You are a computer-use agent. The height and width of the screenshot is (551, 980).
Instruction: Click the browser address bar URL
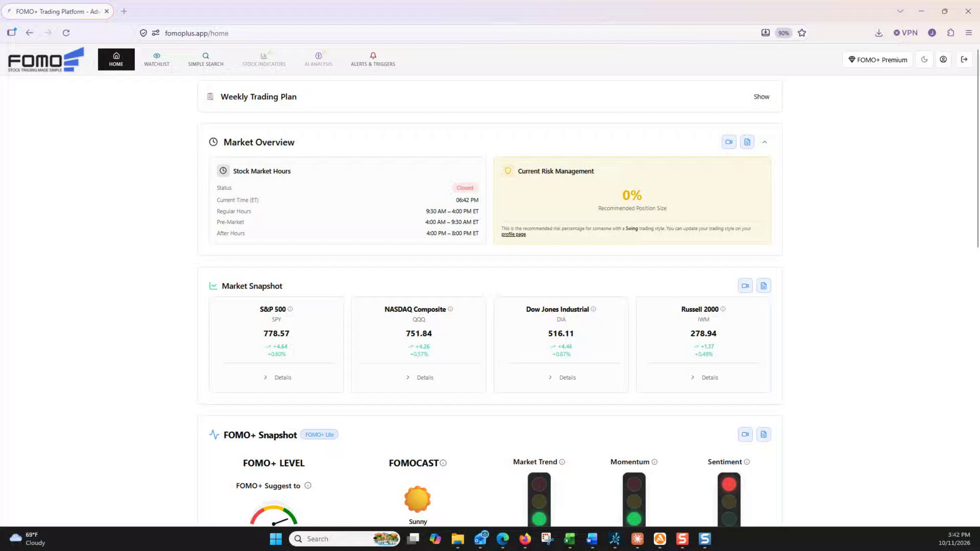pos(196,33)
